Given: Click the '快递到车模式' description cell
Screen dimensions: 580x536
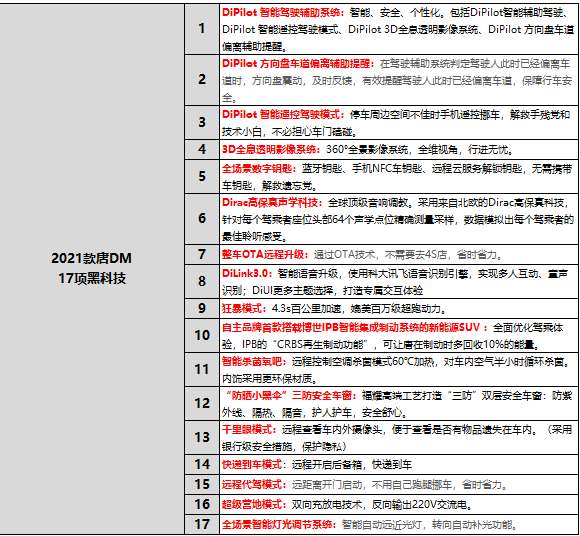Looking at the screenshot, I should (399, 464).
